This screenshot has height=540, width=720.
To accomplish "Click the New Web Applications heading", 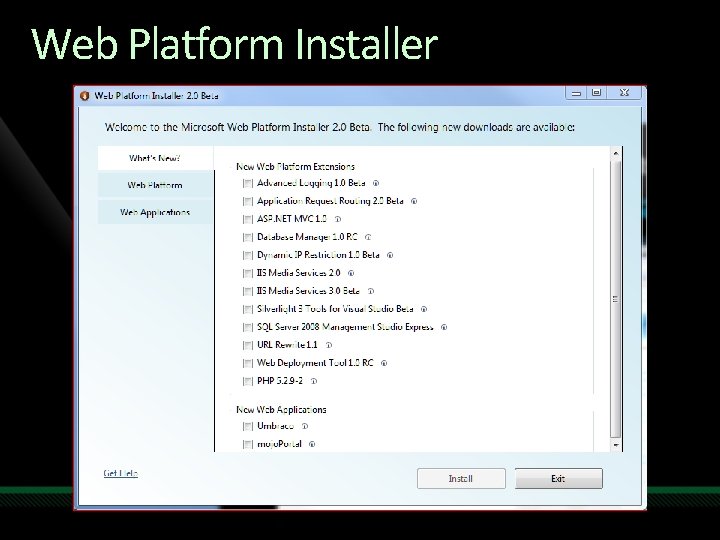I will [281, 410].
